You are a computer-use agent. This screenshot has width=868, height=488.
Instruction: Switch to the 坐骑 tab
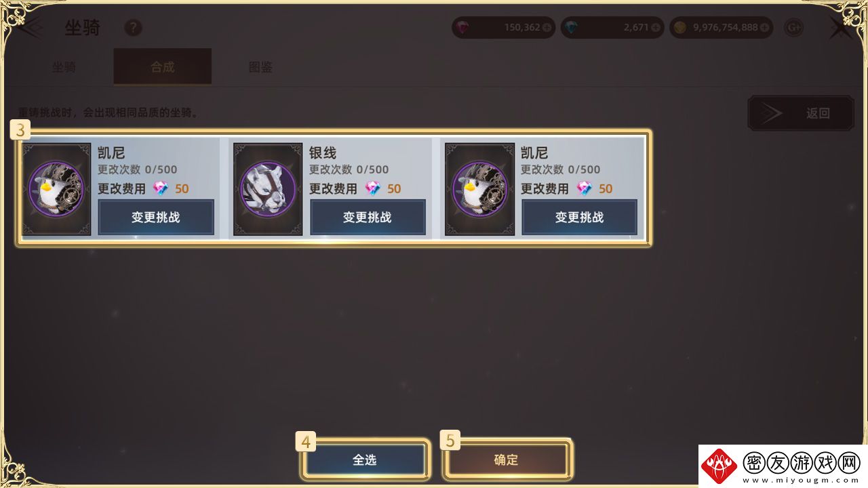click(64, 67)
